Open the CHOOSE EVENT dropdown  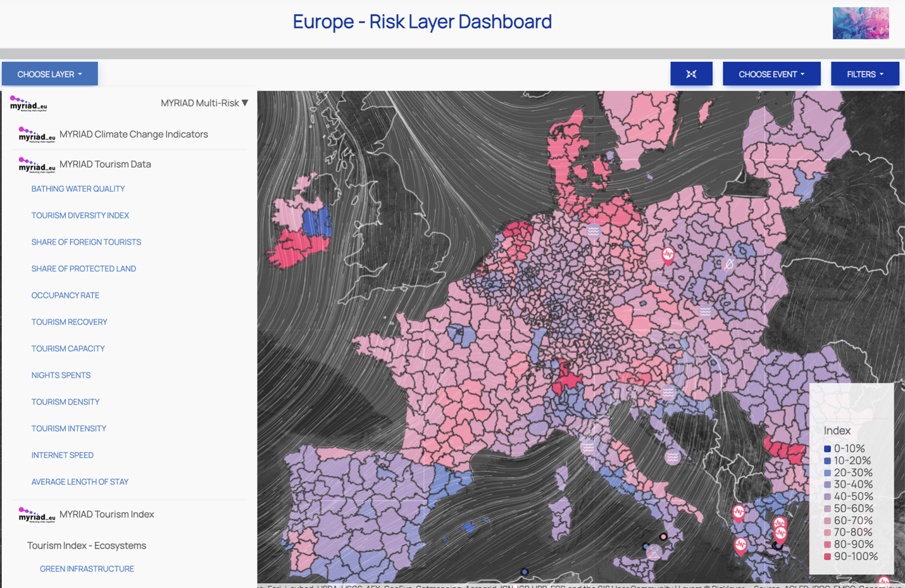[x=771, y=74]
